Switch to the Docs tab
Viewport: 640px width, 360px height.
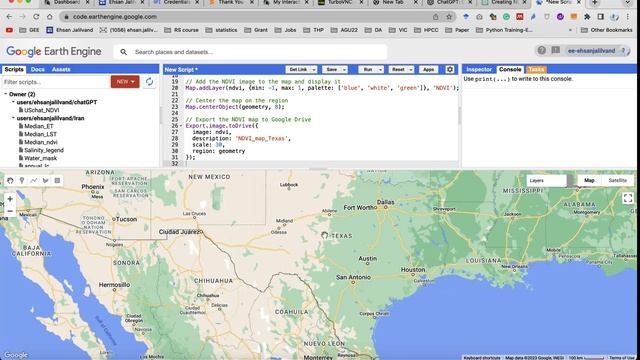[38, 69]
